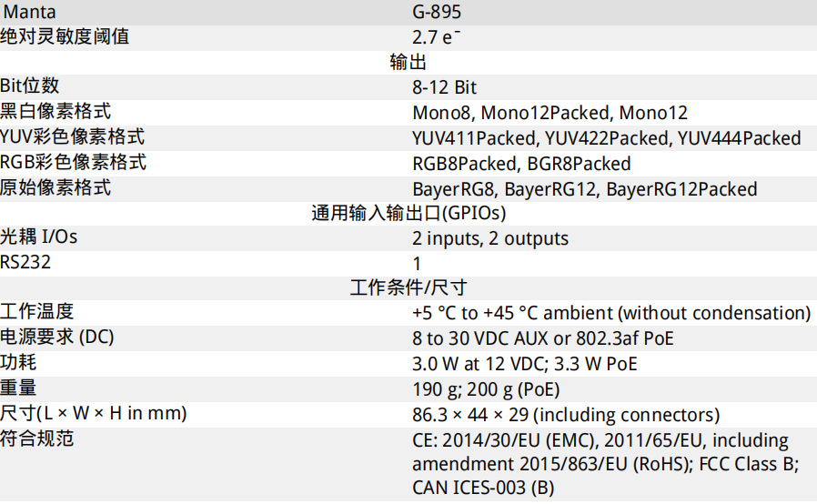Click the 通用输入输出口(GPIOs) section header
The image size is (817, 504).
pyautogui.click(x=408, y=213)
